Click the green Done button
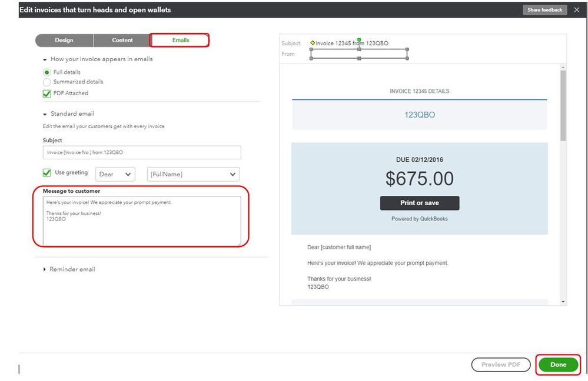Screen dimensions: 588x381 (558, 365)
